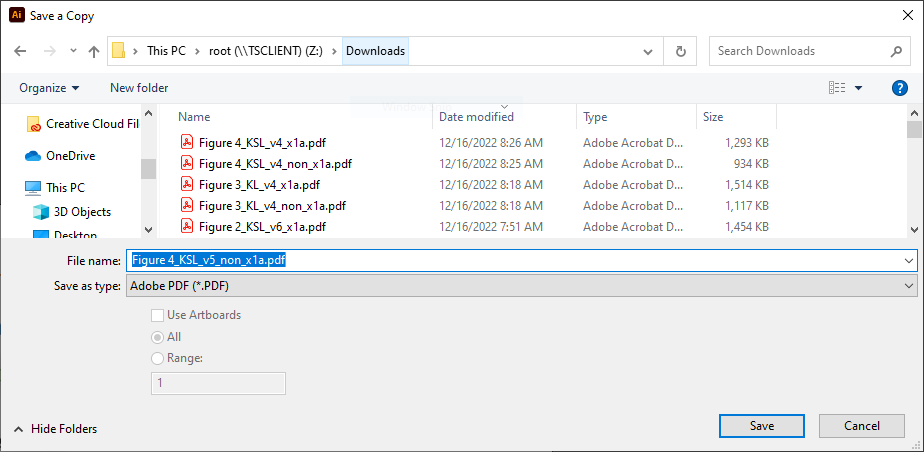Collapse the pane with Hide Folders
The image size is (924, 452).
(55, 428)
